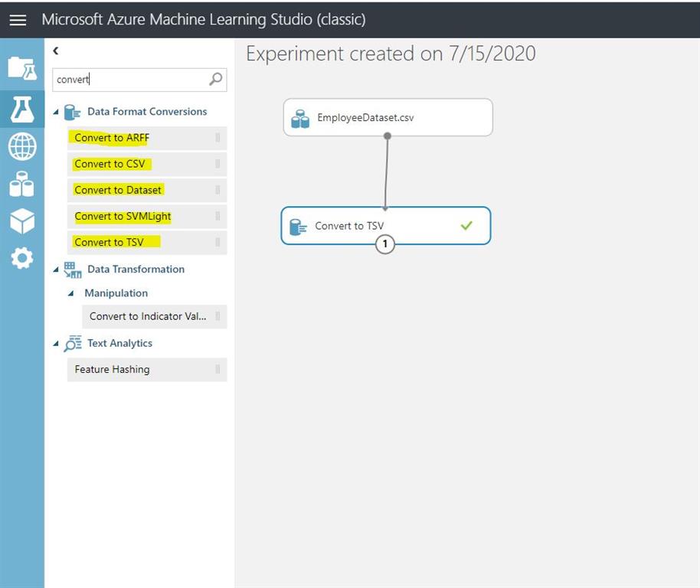Collapse the palette using the back chevron
Screen dimensions: 700x588
[x=54, y=50]
